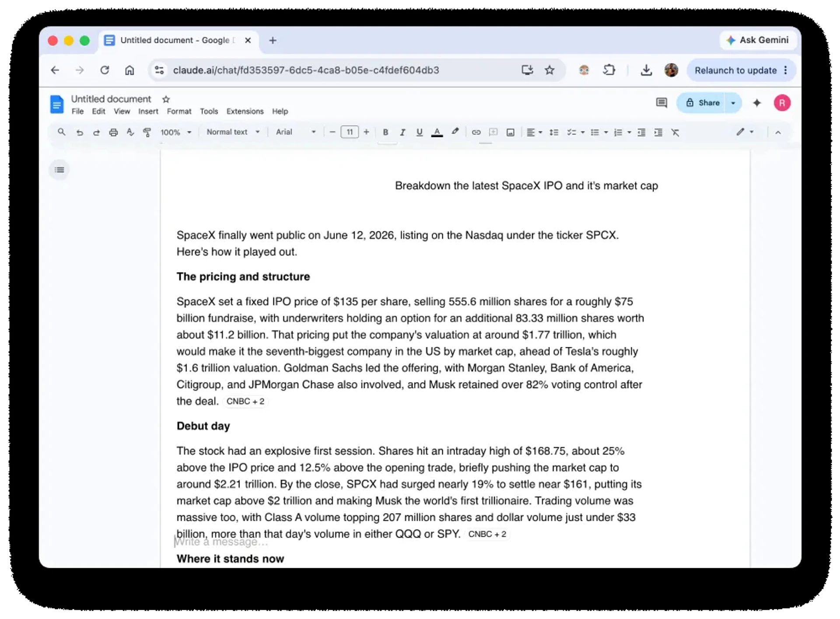Open comment history
Screen dimensions: 840x619
(661, 103)
